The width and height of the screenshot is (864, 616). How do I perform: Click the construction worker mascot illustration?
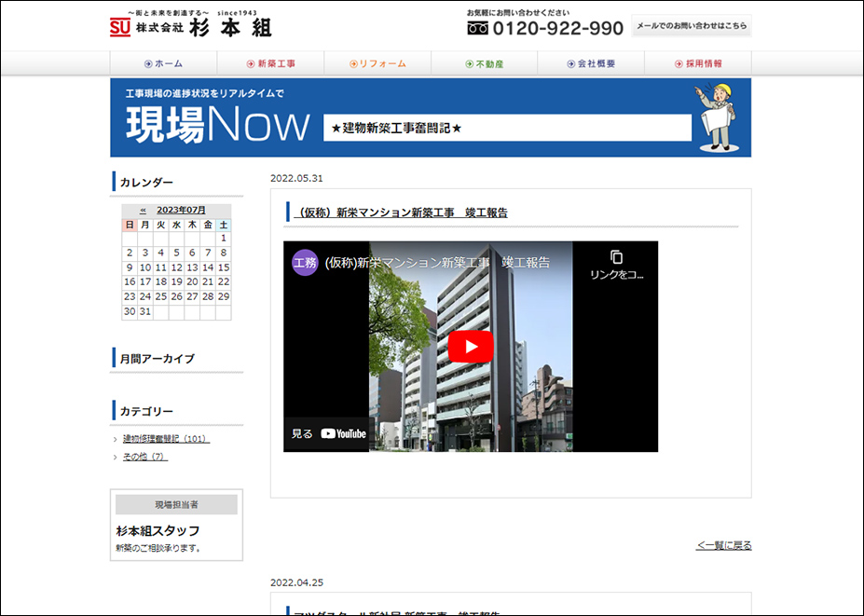pos(718,116)
